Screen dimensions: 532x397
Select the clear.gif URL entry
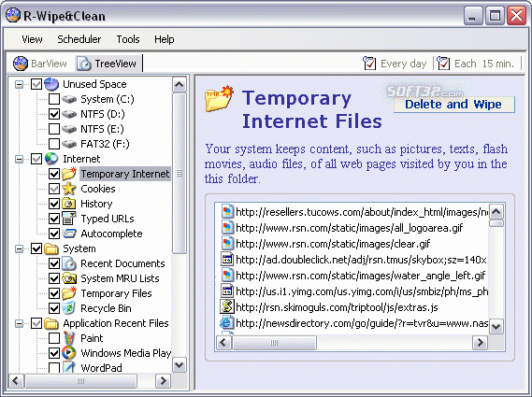click(x=333, y=244)
